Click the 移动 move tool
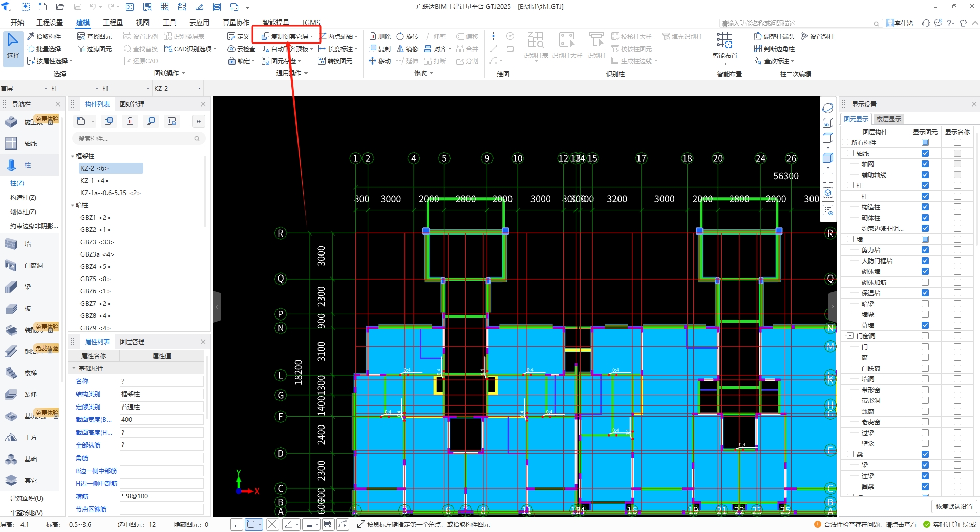980x532 pixels. 380,61
